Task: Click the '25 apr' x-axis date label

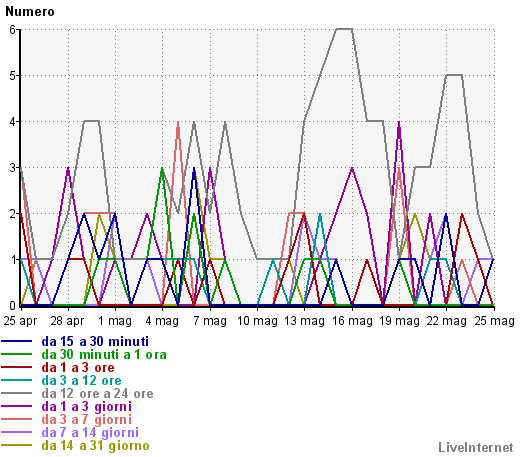Action: point(20,321)
